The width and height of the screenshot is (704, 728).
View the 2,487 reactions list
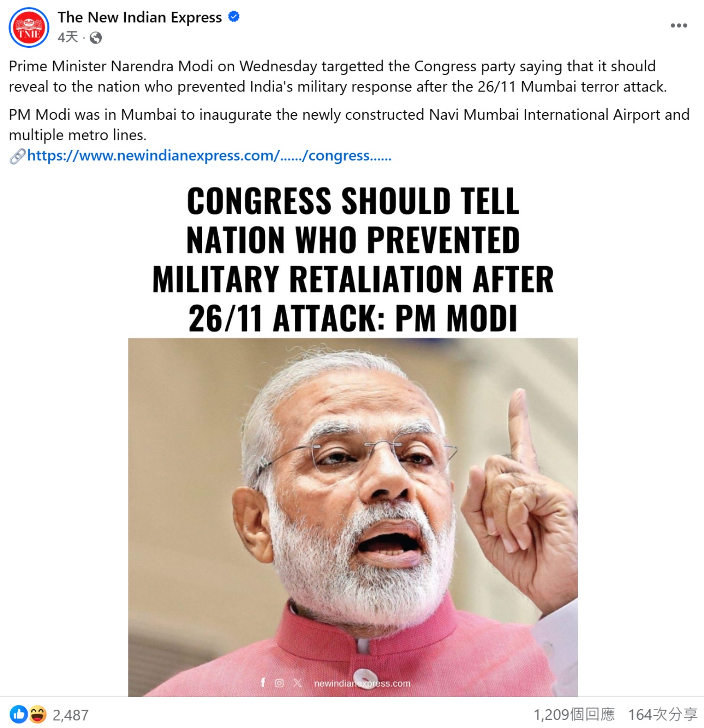click(x=70, y=715)
